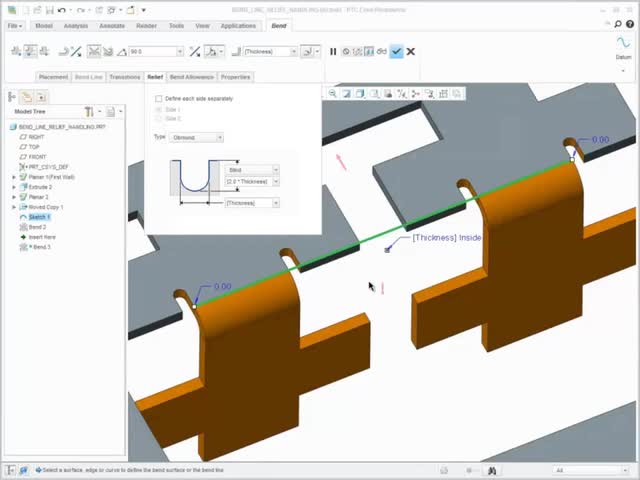The width and height of the screenshot is (640, 480).
Task: Click the Open file icon in quick access toolbar
Action: click(37, 10)
